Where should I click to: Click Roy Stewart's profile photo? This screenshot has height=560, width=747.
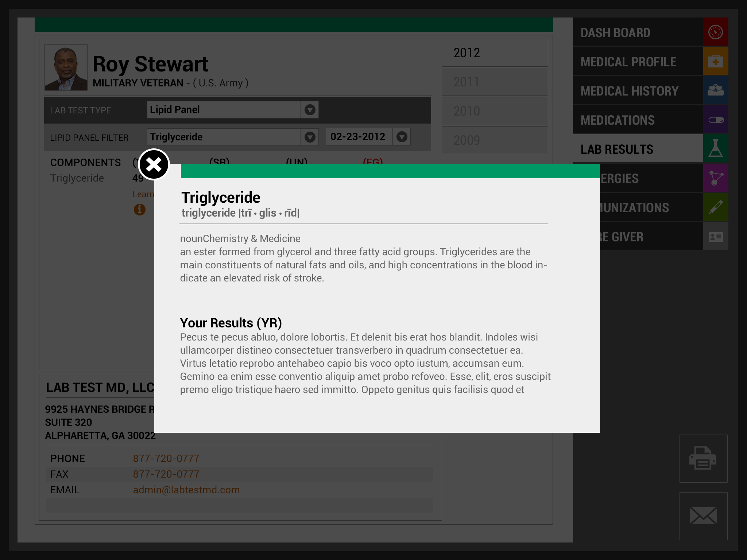coord(66,68)
